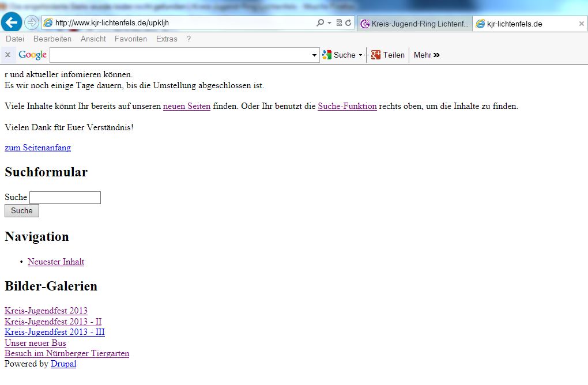Image resolution: width=588 pixels, height=385 pixels.
Task: Click the browser back arrow button
Action: [x=12, y=23]
